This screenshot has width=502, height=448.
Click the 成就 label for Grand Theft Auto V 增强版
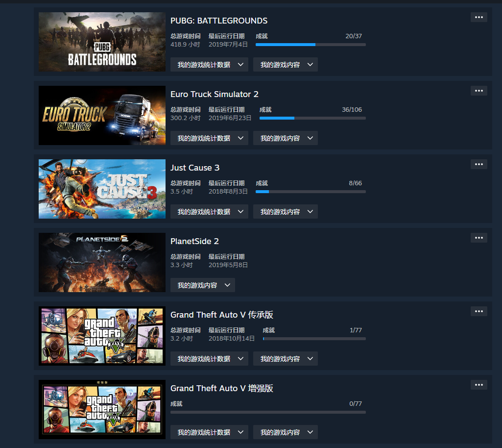[176, 404]
